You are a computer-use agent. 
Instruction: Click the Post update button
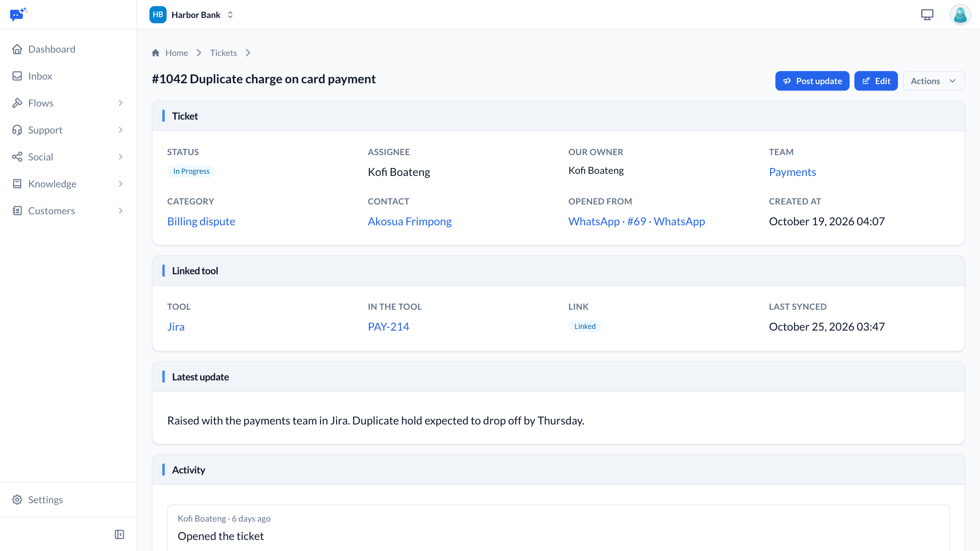(812, 81)
